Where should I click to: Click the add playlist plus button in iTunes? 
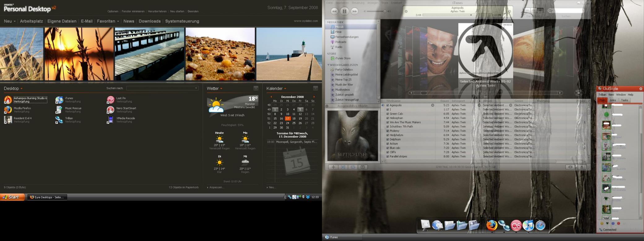point(333,167)
